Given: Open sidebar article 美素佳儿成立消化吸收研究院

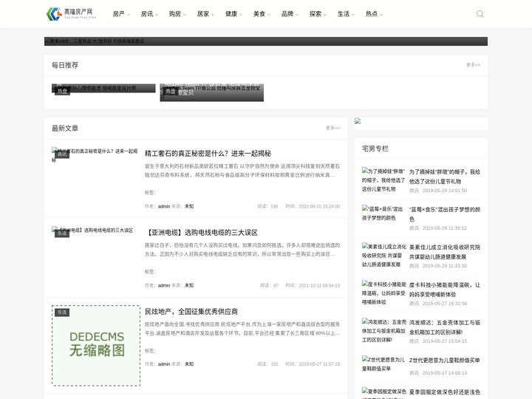Looking at the screenshot, I should pos(445,252).
